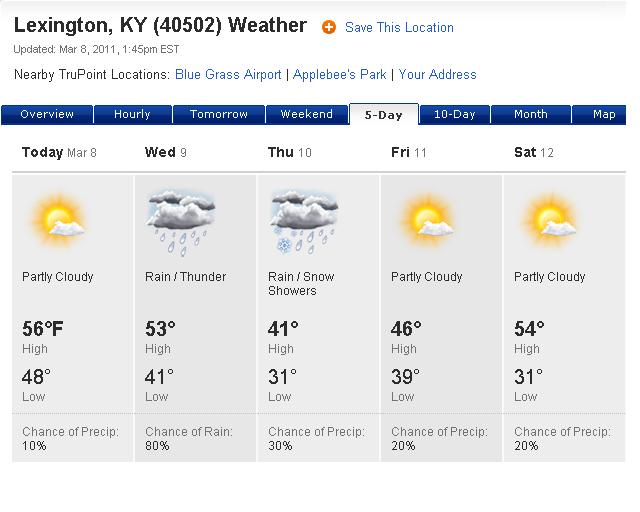640x512 pixels.
Task: Click the Applebee's Park location link
Action: coord(339,75)
